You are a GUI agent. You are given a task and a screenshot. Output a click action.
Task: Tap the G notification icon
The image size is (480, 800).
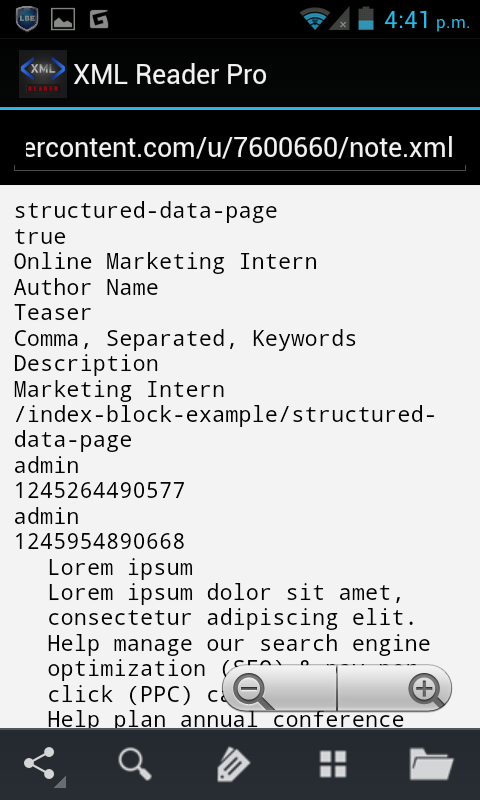point(99,19)
